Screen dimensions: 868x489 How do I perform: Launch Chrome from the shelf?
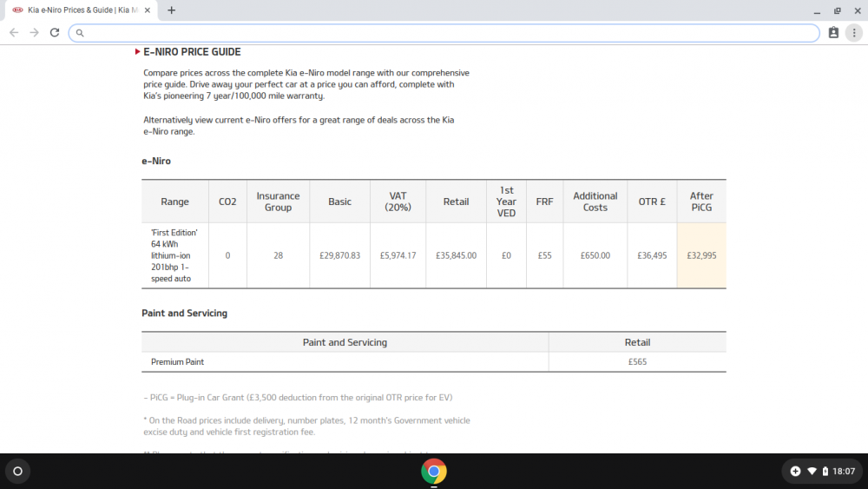coord(434,472)
